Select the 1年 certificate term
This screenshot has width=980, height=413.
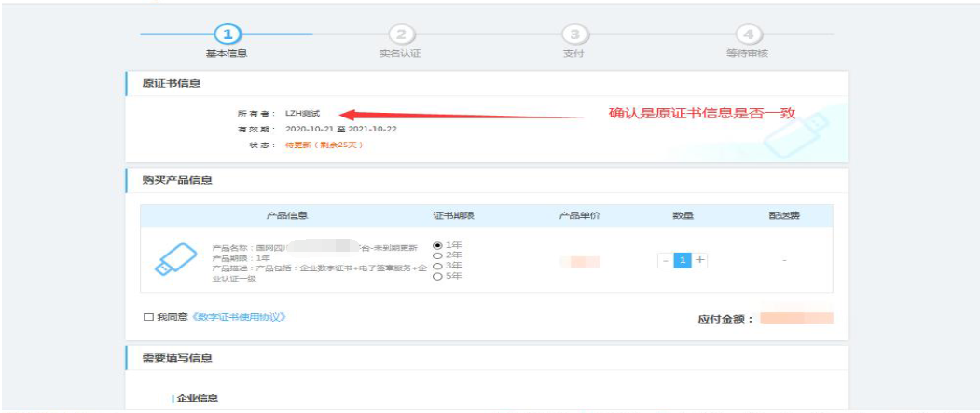pos(438,244)
